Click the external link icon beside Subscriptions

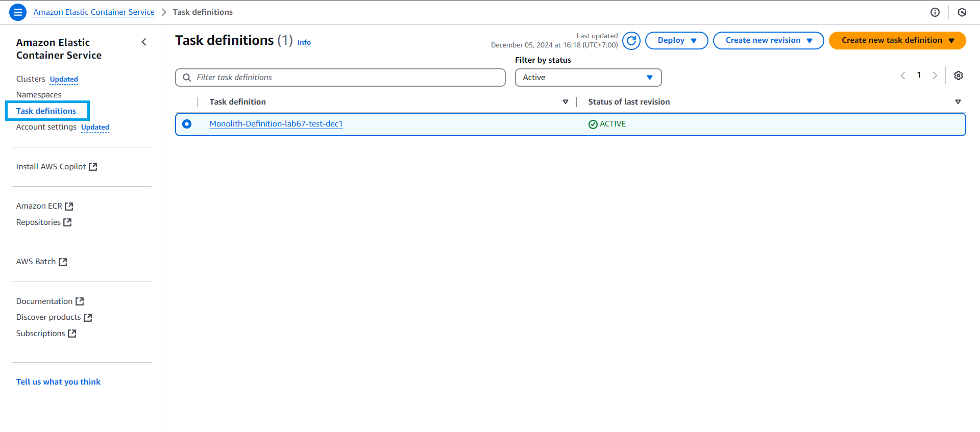coord(72,334)
